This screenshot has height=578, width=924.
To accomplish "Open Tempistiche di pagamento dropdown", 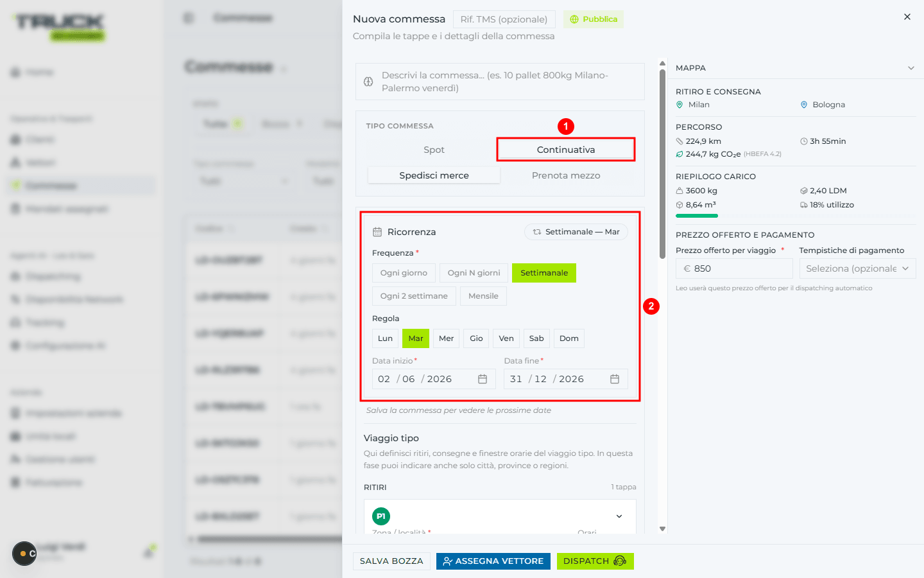I will [857, 268].
